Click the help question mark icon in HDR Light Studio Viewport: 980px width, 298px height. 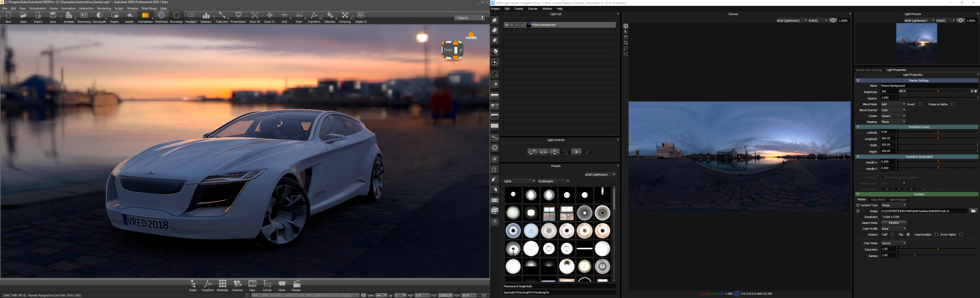(495, 222)
